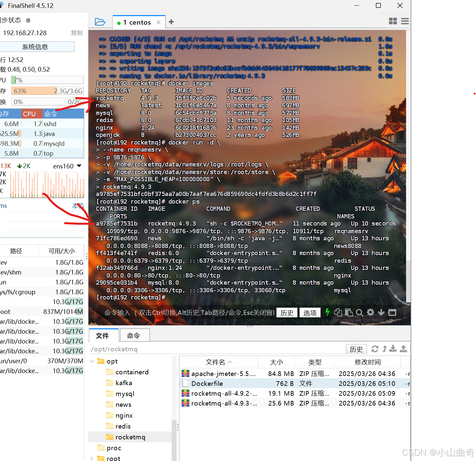Select the 命令 column tab in process panel
The height and width of the screenshot is (461, 476).
63,114
